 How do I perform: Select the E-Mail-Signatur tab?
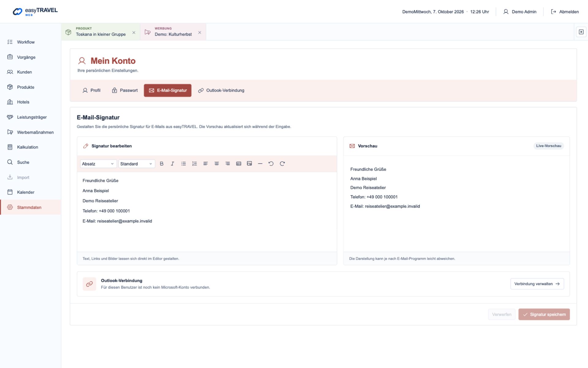(168, 90)
